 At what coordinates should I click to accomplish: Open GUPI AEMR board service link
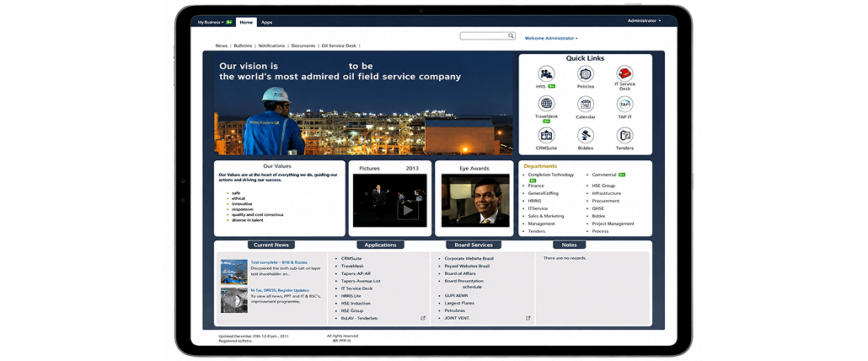pyautogui.click(x=456, y=296)
